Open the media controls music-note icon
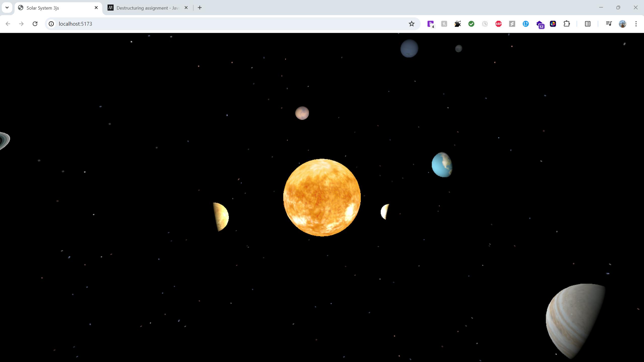644x362 pixels. pyautogui.click(x=609, y=24)
